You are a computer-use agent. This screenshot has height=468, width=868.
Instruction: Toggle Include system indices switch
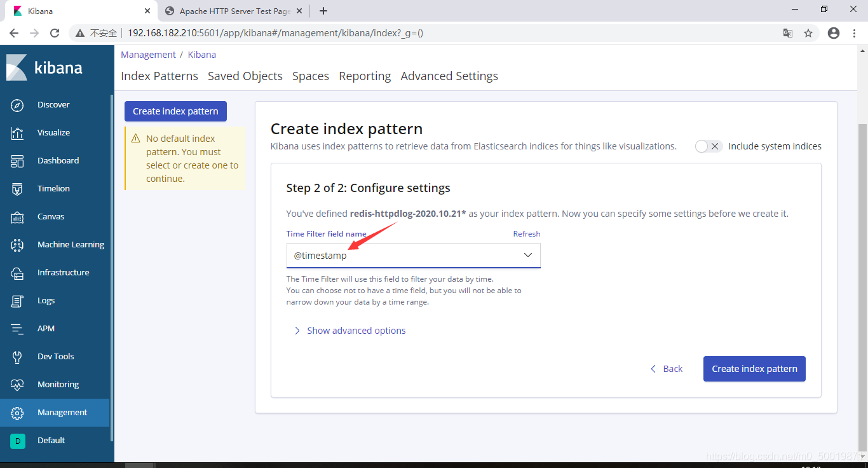click(x=709, y=146)
